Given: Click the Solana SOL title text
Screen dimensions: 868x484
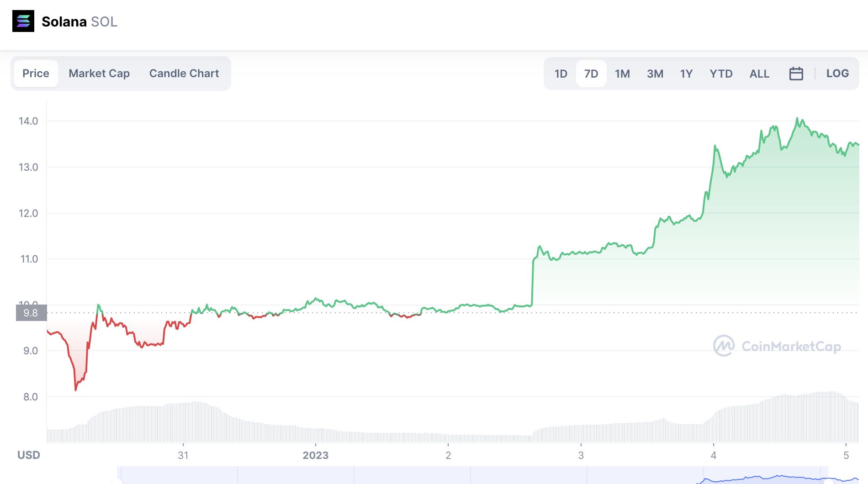Looking at the screenshot, I should [x=79, y=21].
